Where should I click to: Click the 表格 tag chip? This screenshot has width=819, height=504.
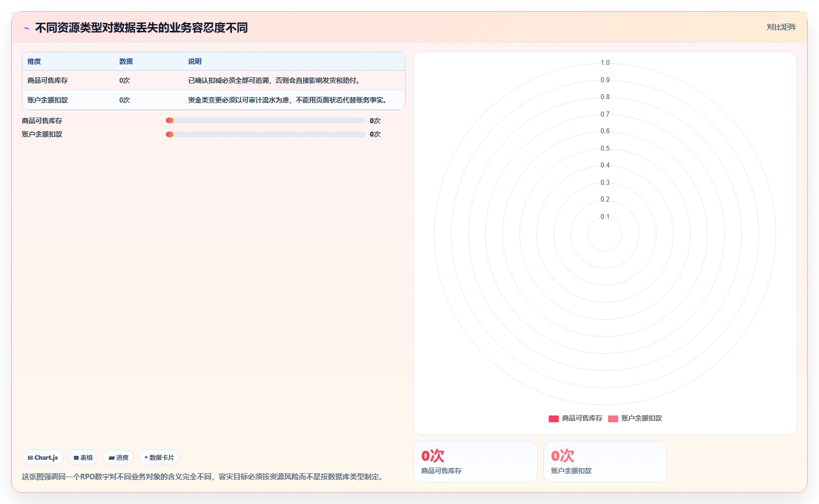83,458
